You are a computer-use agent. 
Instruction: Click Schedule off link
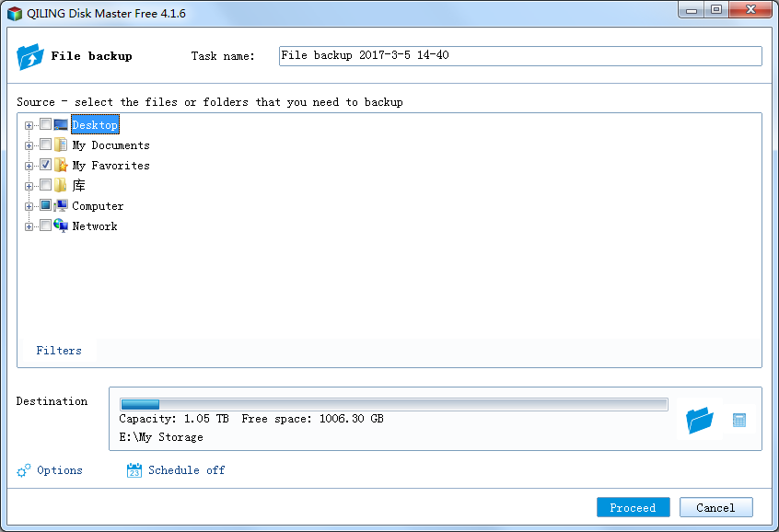(x=186, y=470)
